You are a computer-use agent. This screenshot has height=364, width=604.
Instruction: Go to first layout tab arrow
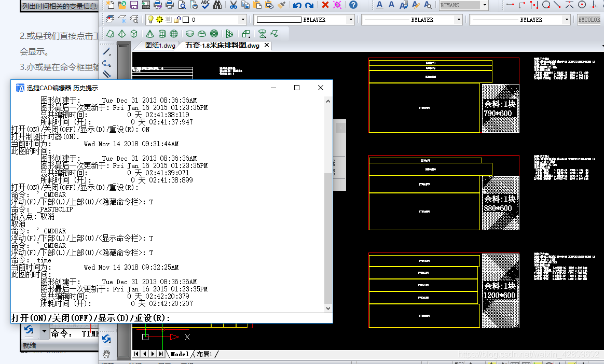tap(136, 354)
